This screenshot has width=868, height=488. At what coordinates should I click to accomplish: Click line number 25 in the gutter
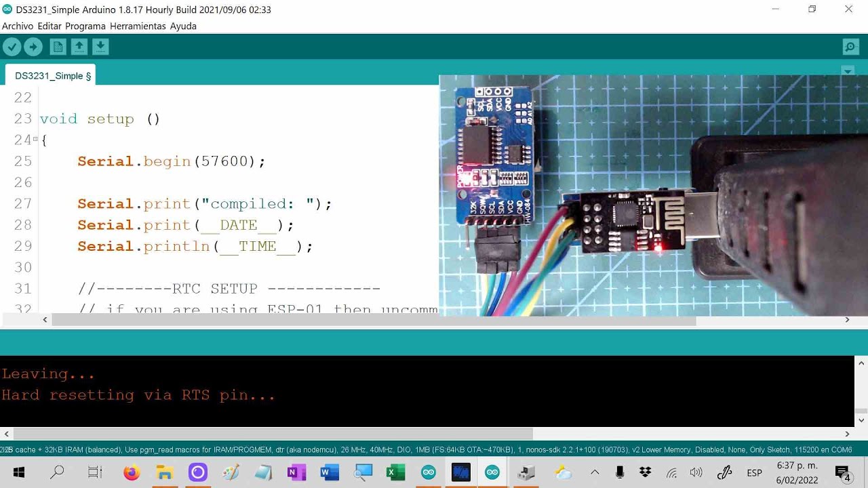(23, 161)
